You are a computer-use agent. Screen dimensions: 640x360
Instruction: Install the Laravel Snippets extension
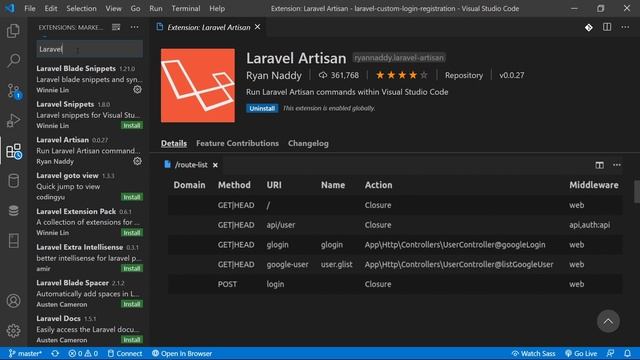coord(132,125)
